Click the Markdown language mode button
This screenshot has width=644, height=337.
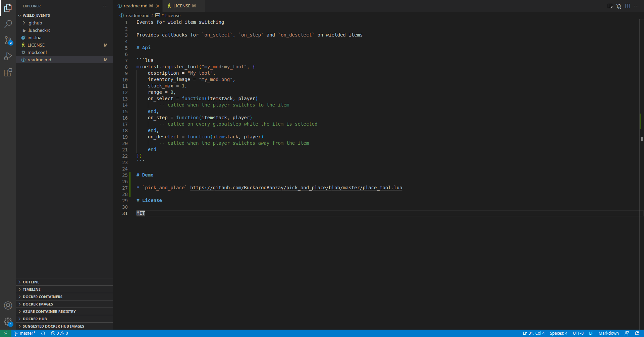tap(608, 333)
